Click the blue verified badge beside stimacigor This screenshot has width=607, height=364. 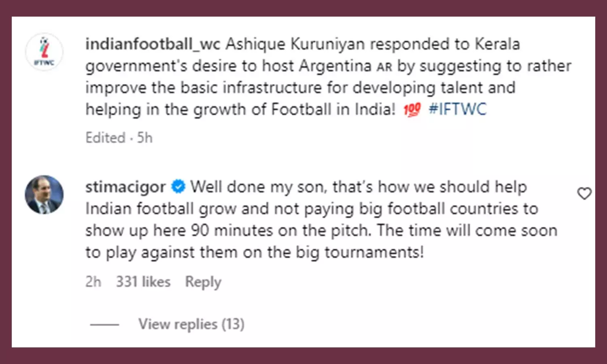point(178,187)
